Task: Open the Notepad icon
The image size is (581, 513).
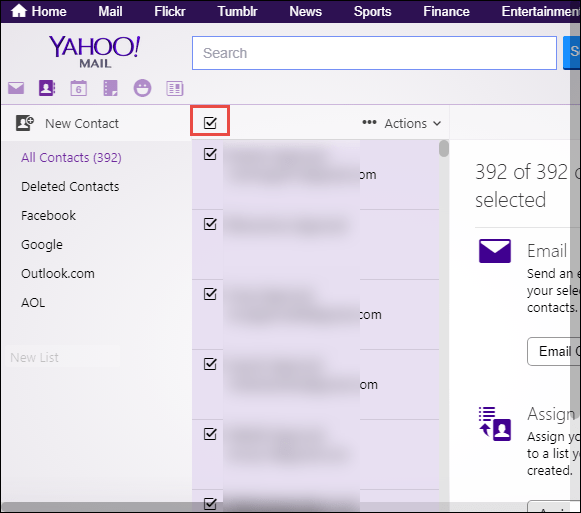Action: (x=110, y=88)
